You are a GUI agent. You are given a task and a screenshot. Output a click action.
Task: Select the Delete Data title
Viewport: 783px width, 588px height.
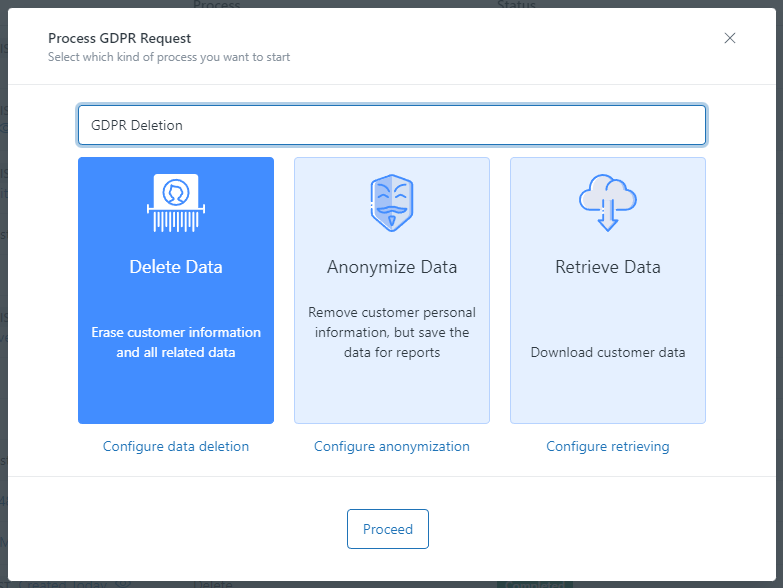point(176,267)
